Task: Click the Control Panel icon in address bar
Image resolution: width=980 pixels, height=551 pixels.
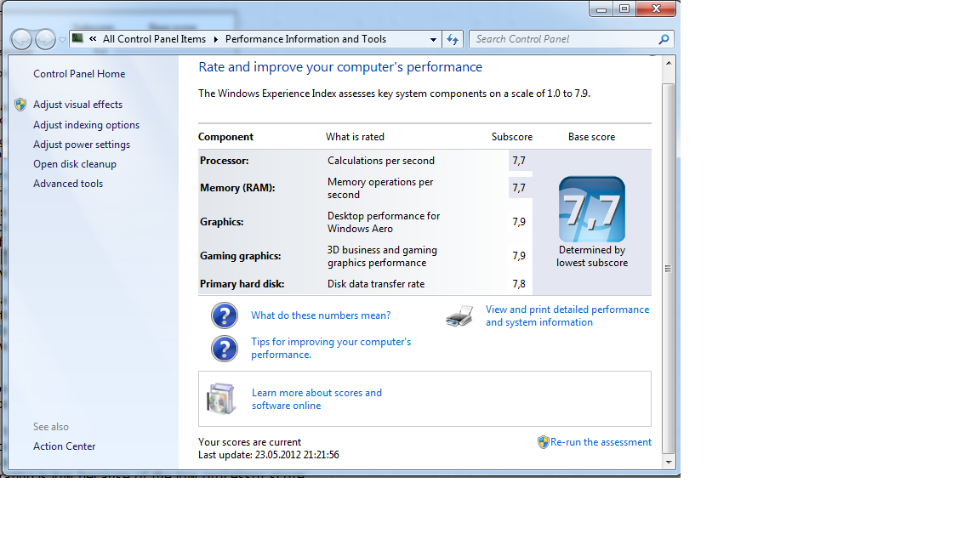Action: 77,39
